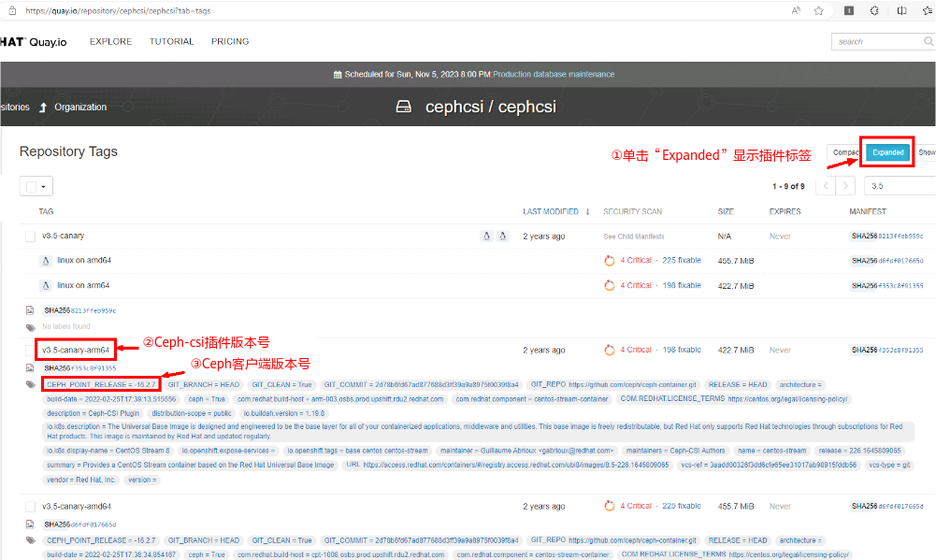Navigate to Organization breadcrumb

(x=80, y=108)
